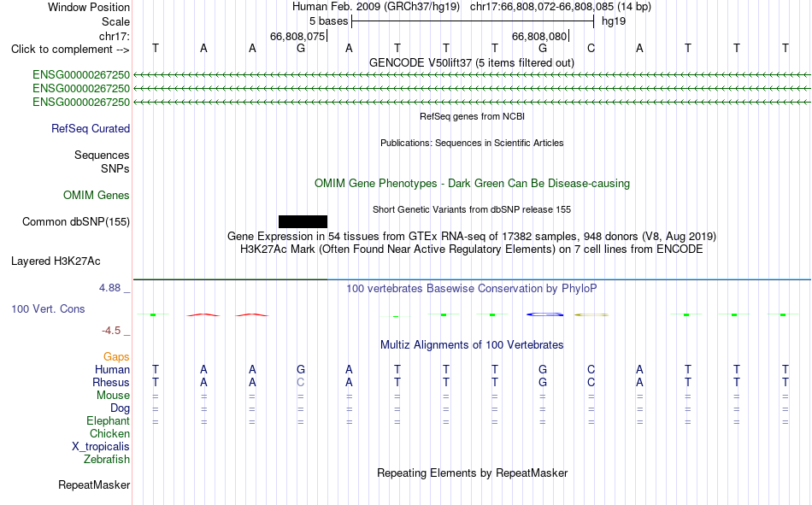Click 'Multiz Alignments of 100 Vertebrates' title

[x=472, y=345]
